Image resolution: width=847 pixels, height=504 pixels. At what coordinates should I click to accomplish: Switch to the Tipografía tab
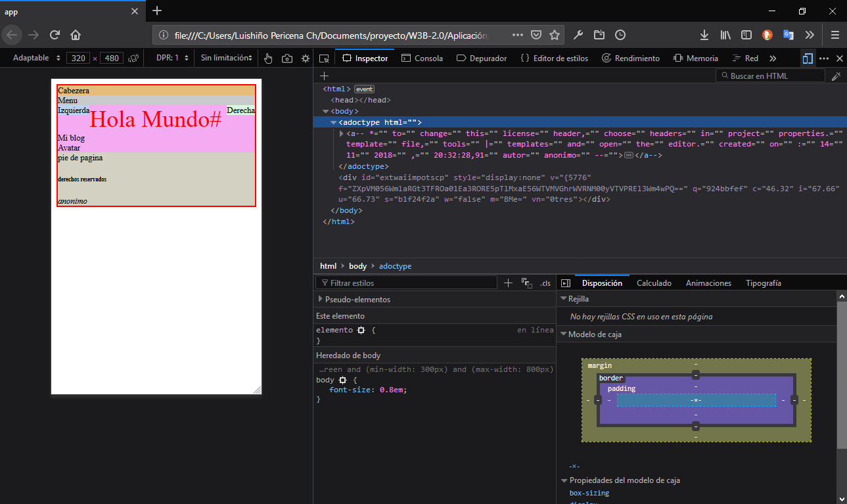click(x=763, y=283)
